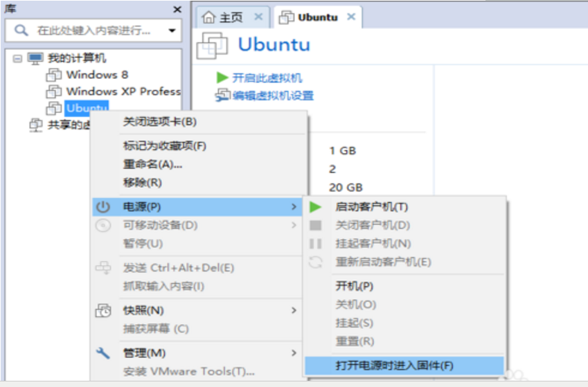Close the library panel with X
This screenshot has width=588, height=387.
tap(177, 10)
